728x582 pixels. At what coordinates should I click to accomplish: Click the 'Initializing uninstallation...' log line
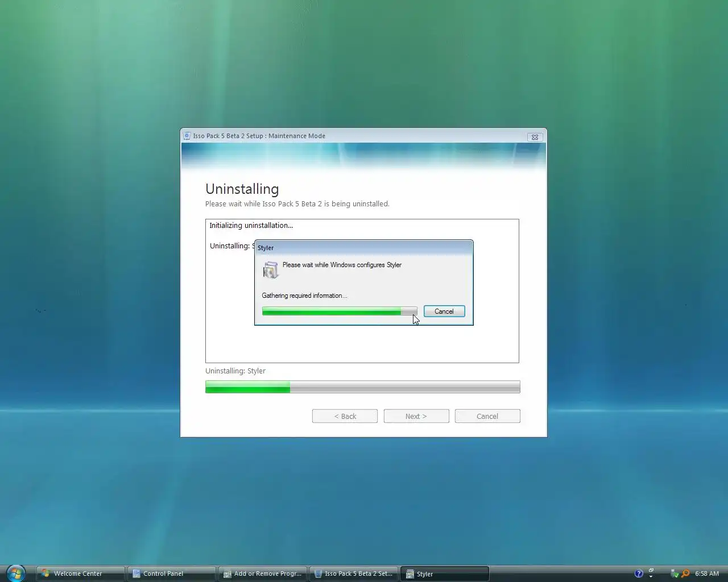[x=251, y=226]
